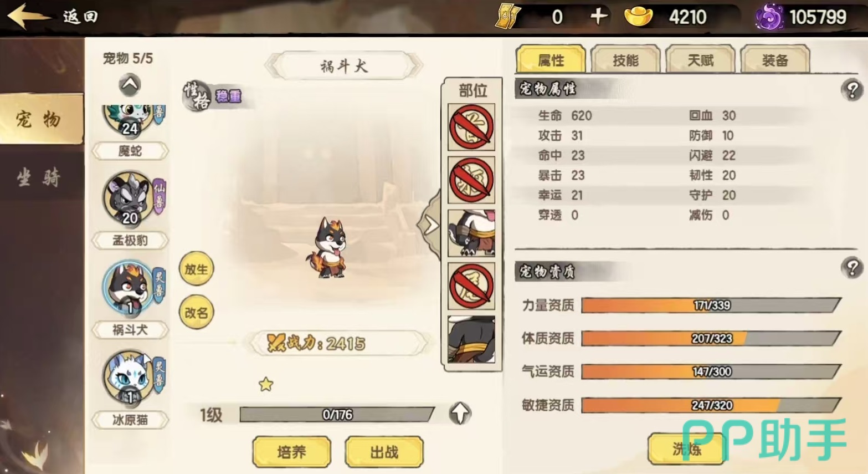Click the 出战 button

pyautogui.click(x=384, y=452)
